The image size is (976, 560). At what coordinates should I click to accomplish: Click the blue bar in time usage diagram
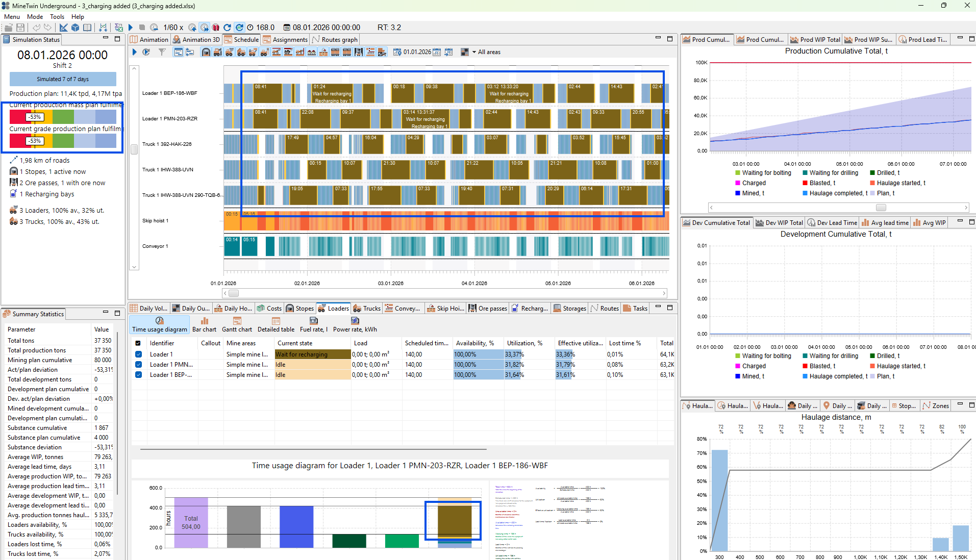coord(296,527)
